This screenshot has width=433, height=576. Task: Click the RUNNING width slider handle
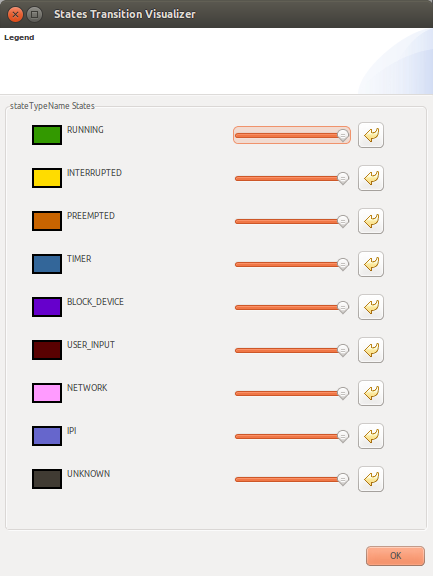pyautogui.click(x=343, y=136)
